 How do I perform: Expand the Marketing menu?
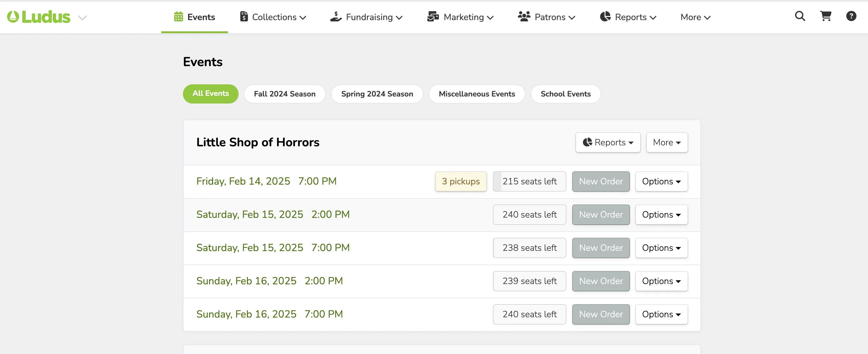[460, 17]
